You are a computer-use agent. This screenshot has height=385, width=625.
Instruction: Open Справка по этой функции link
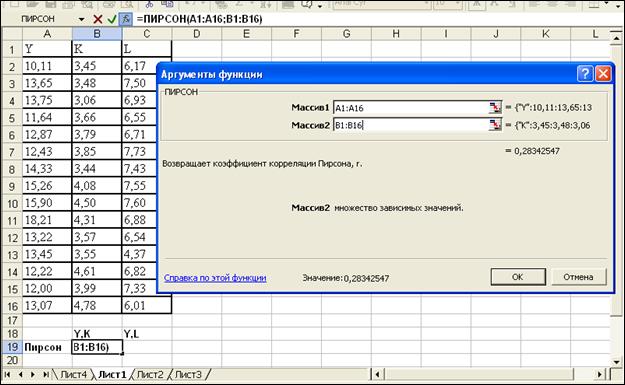pos(215,278)
